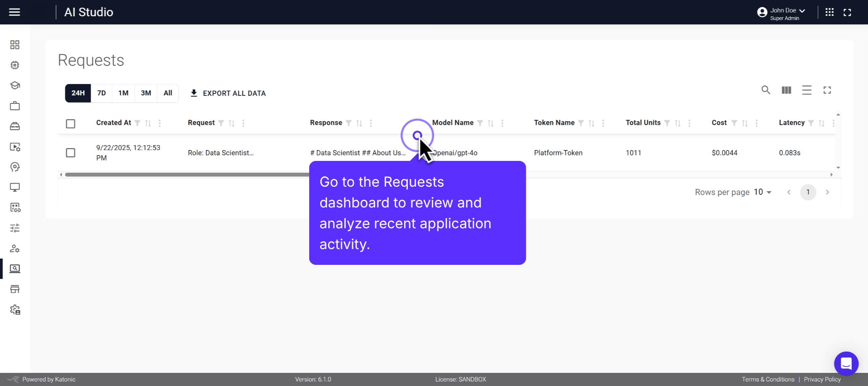The height and width of the screenshot is (386, 868).
Task: Open the dashboard grid icon in sidebar
Action: (15, 45)
